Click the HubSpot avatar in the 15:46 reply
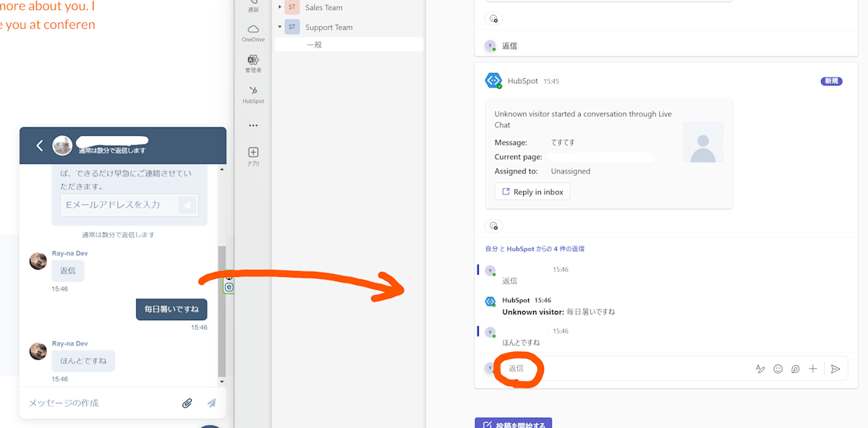Image resolution: width=868 pixels, height=428 pixels. click(490, 301)
